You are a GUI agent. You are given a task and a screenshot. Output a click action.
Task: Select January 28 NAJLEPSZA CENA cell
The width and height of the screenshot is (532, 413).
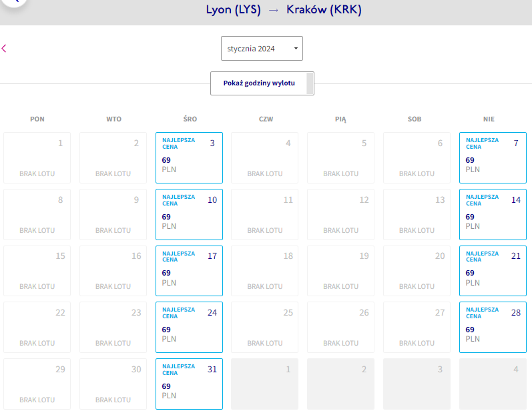(x=493, y=327)
